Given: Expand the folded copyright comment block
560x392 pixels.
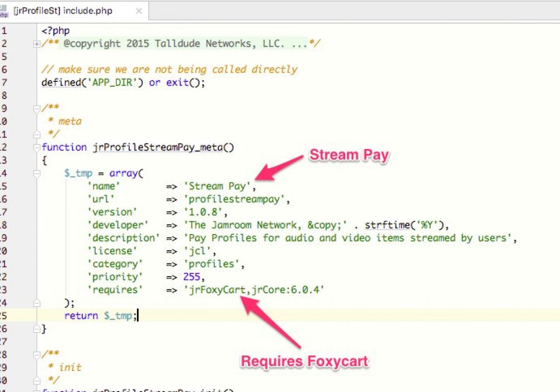Looking at the screenshot, I should pos(37,44).
